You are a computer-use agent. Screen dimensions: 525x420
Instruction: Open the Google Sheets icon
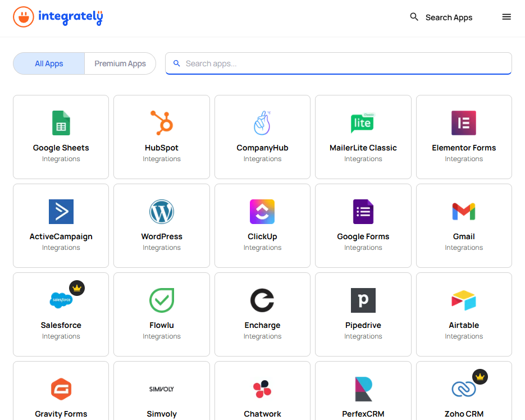[x=61, y=123]
